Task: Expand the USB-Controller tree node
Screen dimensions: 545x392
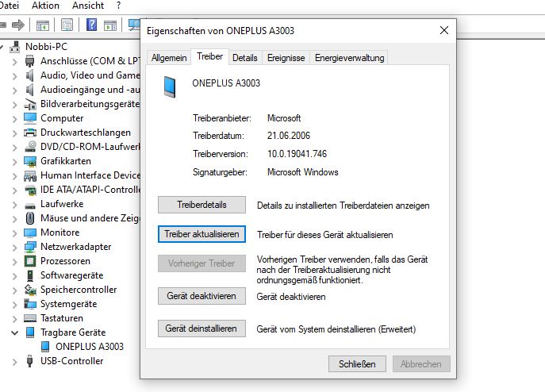Action: (14, 362)
